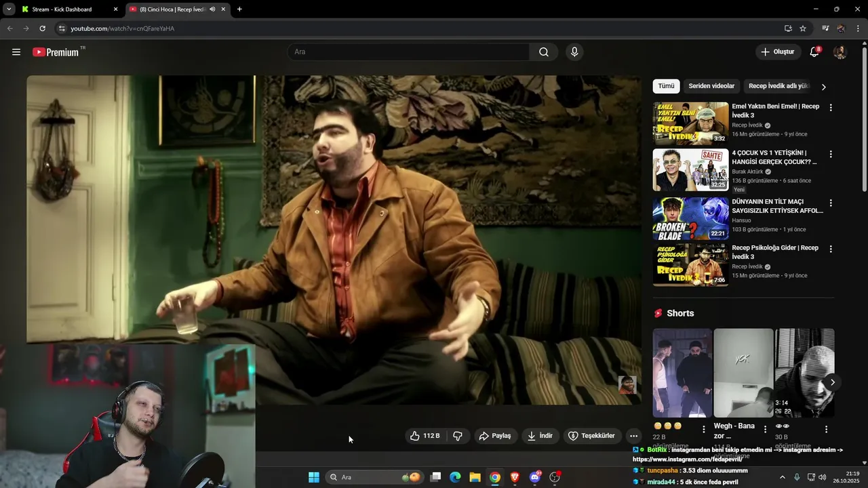Open Chrome media control icon in toolbar
This screenshot has height=488, width=868.
(x=825, y=28)
